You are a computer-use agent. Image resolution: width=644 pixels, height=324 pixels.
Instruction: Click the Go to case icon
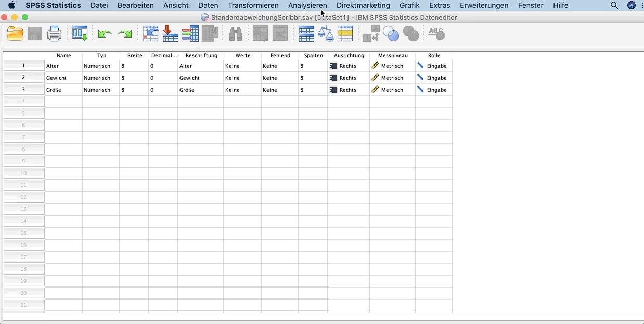[151, 34]
